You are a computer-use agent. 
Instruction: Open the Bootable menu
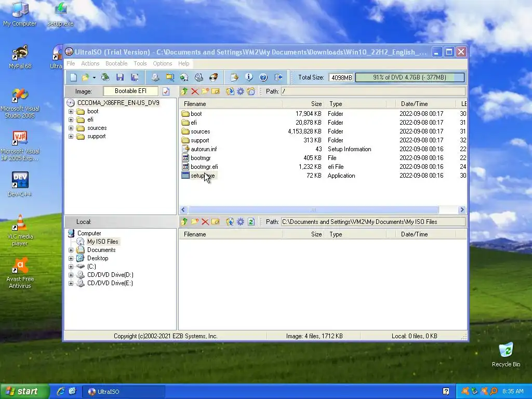coord(116,63)
